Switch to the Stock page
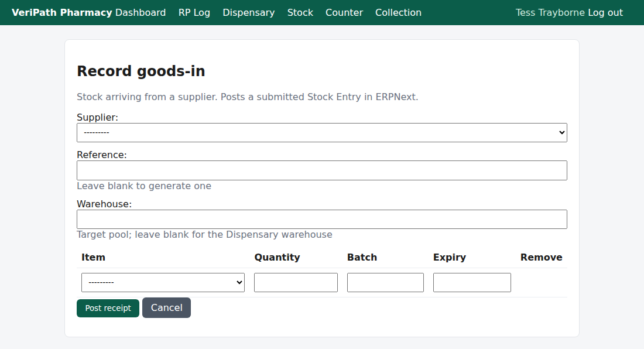 300,13
